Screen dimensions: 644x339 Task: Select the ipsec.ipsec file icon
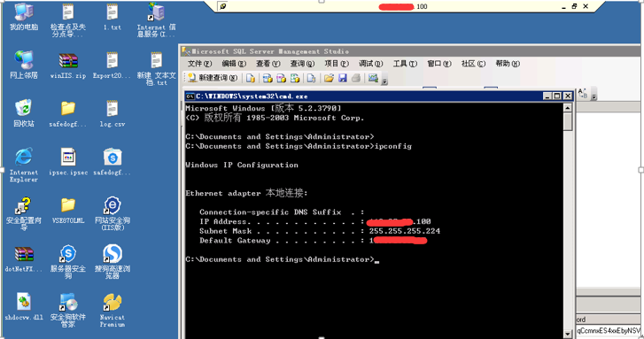point(68,162)
